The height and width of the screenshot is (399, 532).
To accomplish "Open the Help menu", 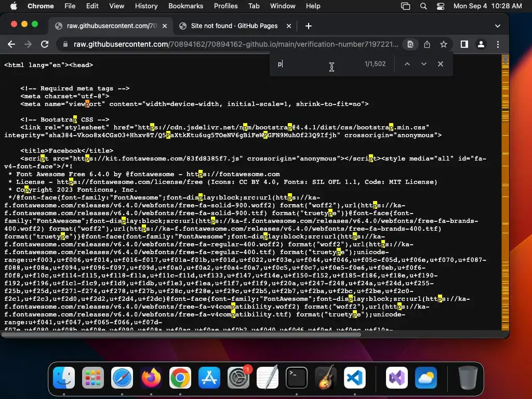I will 313,6.
